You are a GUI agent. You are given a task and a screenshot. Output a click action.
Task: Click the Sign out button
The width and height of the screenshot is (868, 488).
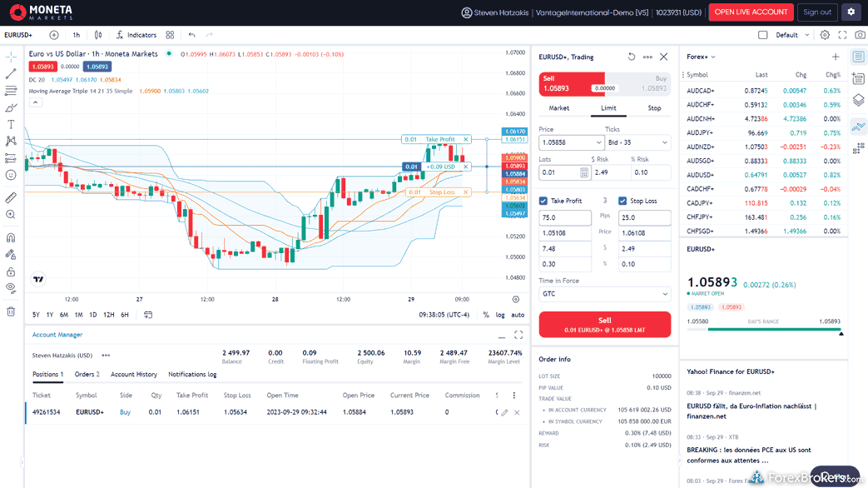click(x=817, y=12)
